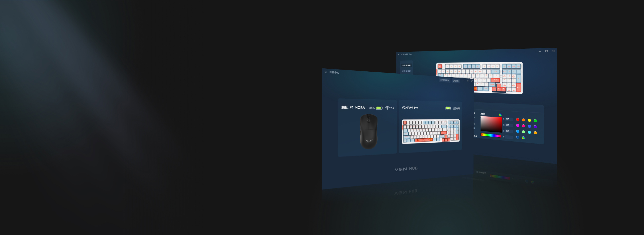Click the back arrow next to VGN V98 Pro
Image resolution: width=644 pixels, height=235 pixels.
click(x=398, y=55)
